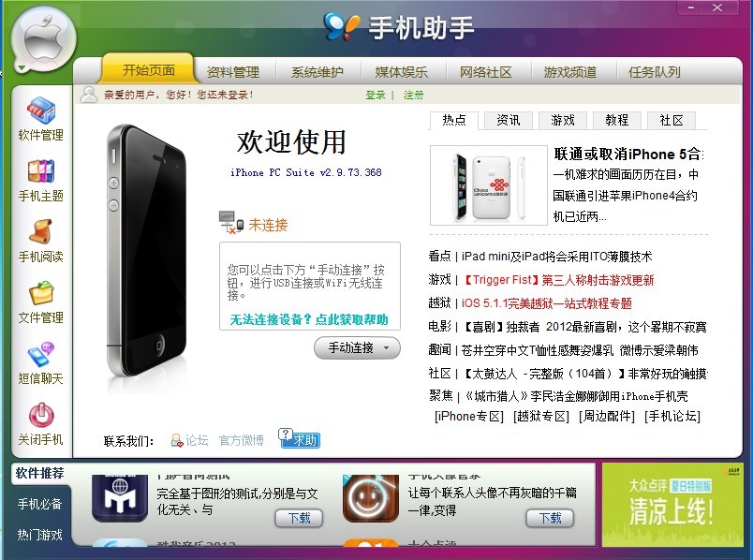Screen dimensions: 753x560
Task: Open the 官方微博 official weibo link
Action: point(241,440)
